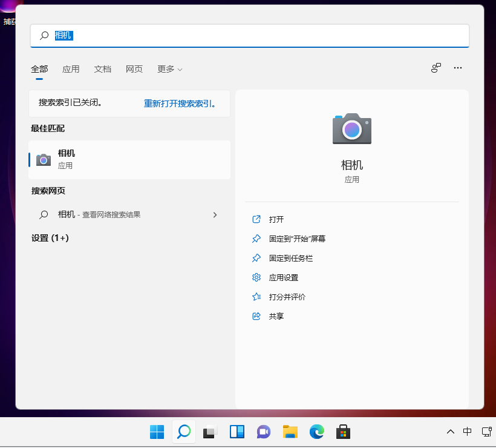The height and width of the screenshot is (448, 496).
Task: Switch to the 文档 search tab
Action: point(103,69)
